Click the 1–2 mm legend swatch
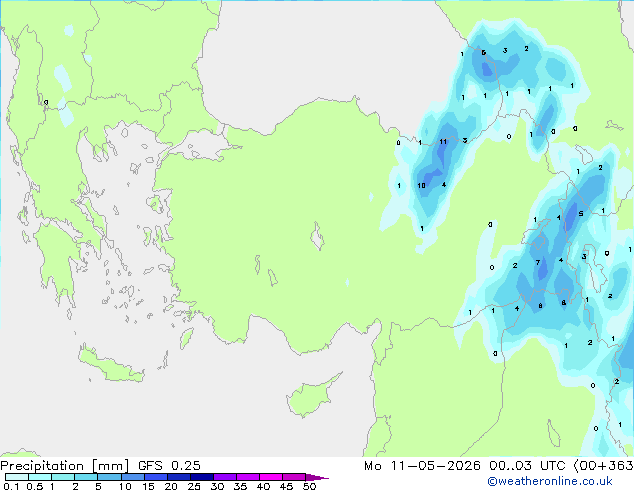 [63, 477]
